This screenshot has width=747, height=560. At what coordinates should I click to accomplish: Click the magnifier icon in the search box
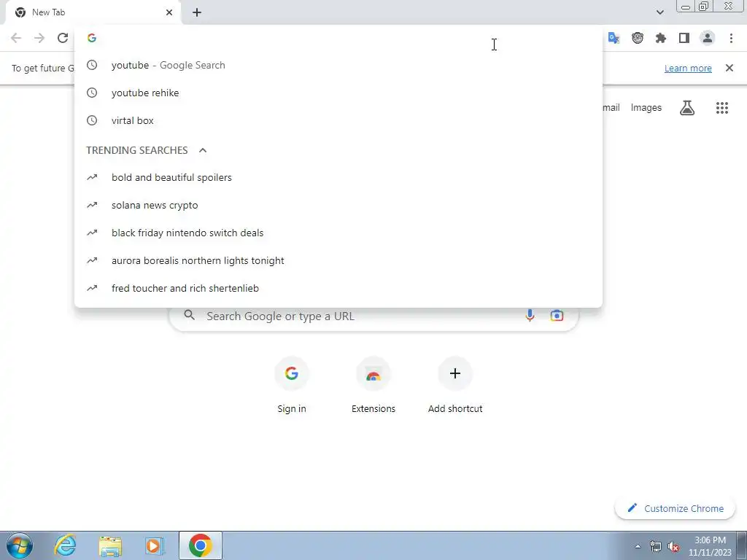[189, 315]
